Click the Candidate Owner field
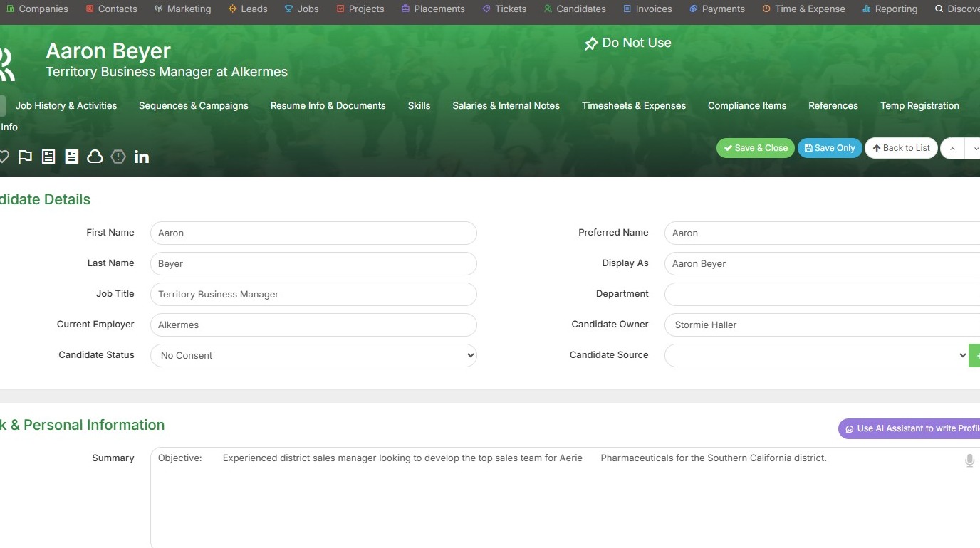 pyautogui.click(x=822, y=325)
